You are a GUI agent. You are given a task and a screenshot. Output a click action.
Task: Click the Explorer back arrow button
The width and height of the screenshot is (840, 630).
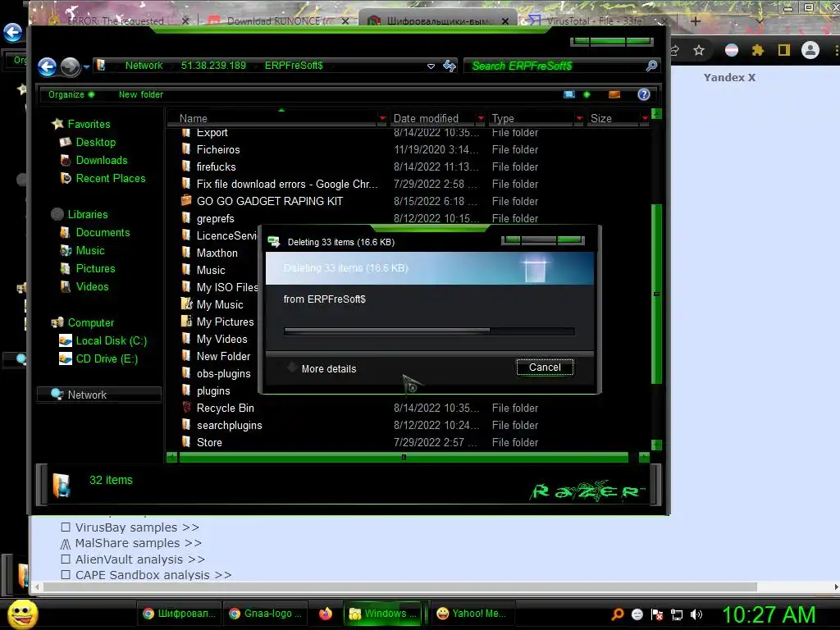click(47, 67)
